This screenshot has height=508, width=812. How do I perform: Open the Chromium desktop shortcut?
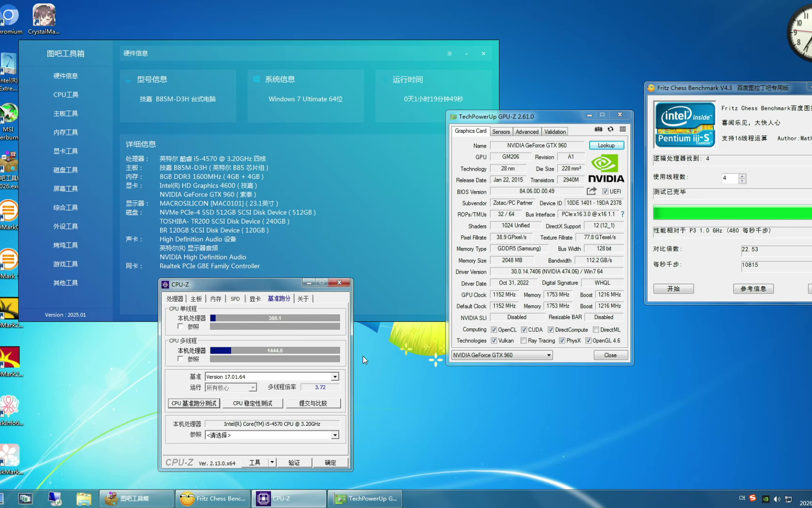9,19
